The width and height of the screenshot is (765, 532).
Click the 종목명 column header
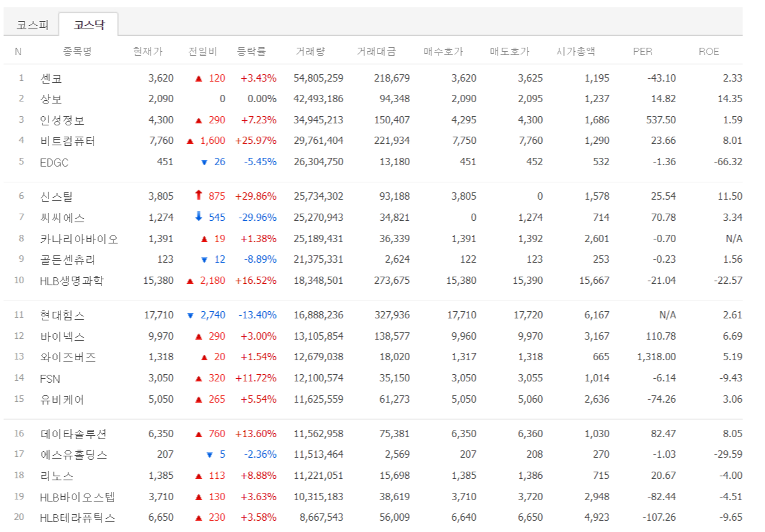[x=77, y=51]
